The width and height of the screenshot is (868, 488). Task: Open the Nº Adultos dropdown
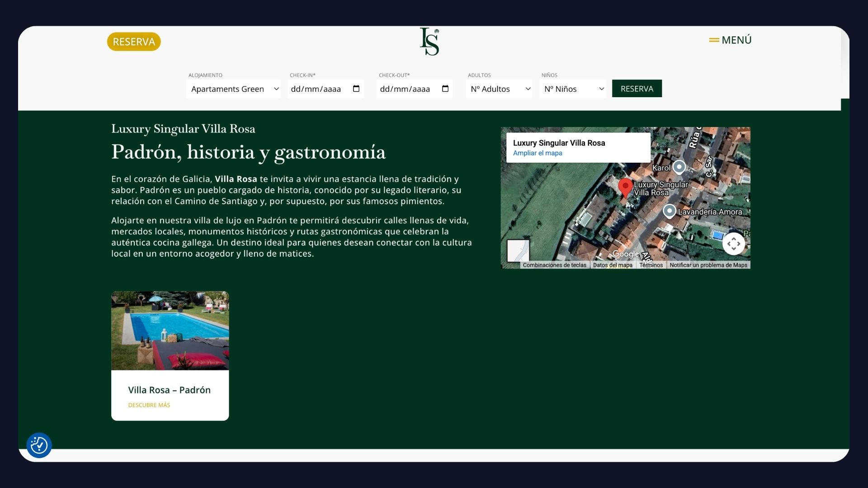coord(499,89)
